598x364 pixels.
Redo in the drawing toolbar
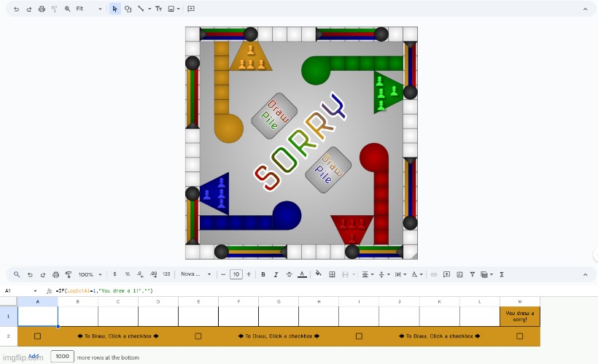[29, 9]
